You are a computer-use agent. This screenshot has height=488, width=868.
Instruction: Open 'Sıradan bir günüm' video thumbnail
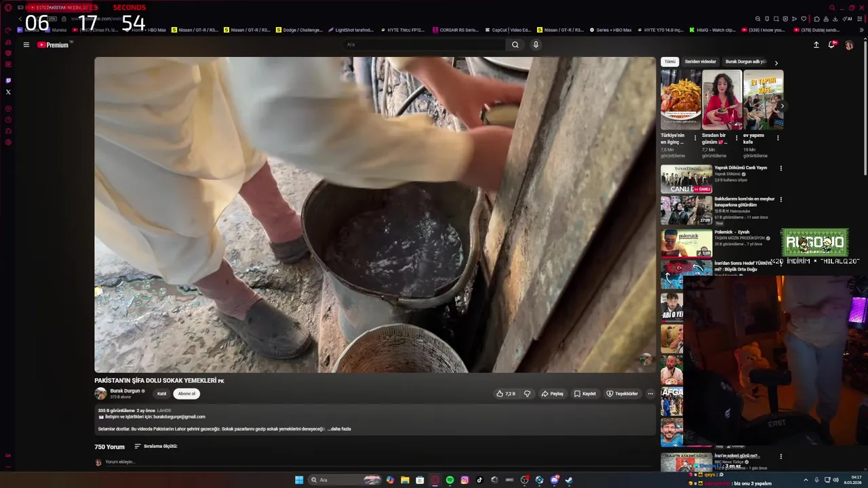pos(722,100)
